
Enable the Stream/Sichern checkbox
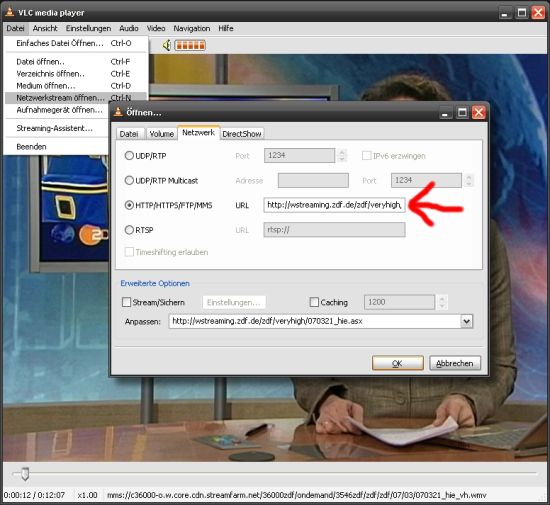click(126, 302)
